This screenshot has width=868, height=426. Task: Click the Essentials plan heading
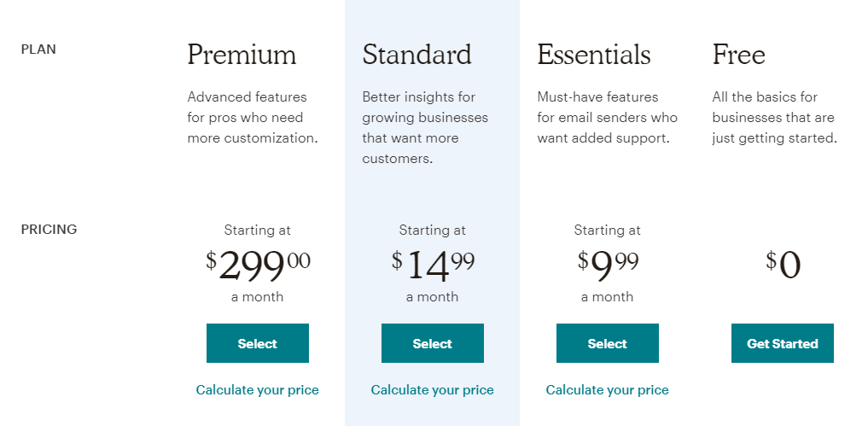tap(594, 55)
